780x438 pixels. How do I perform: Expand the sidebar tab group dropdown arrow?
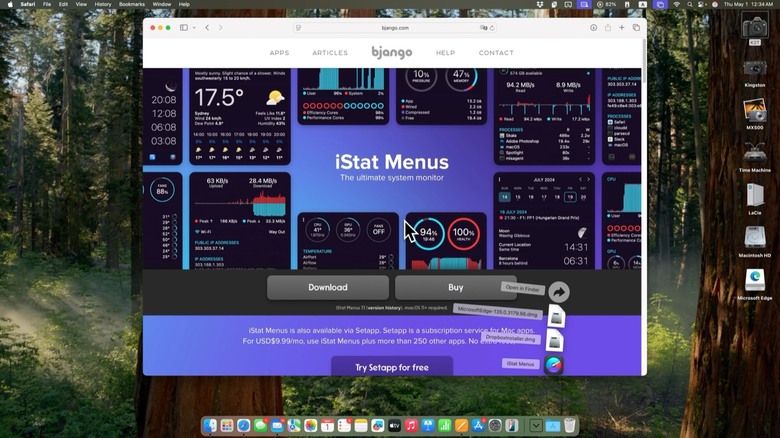194,28
